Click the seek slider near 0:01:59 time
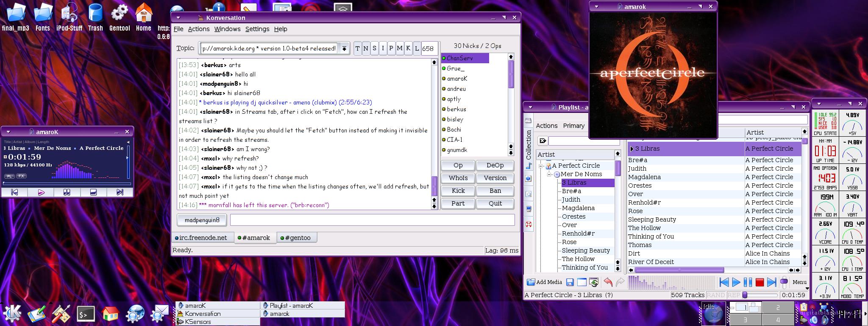Viewport: 868px width, 326px height. click(x=761, y=295)
